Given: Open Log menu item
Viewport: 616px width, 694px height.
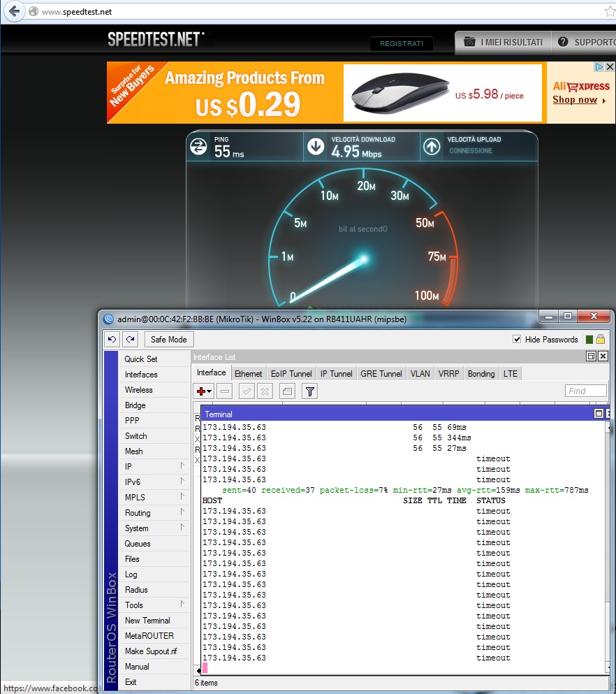Looking at the screenshot, I should pos(154,574).
